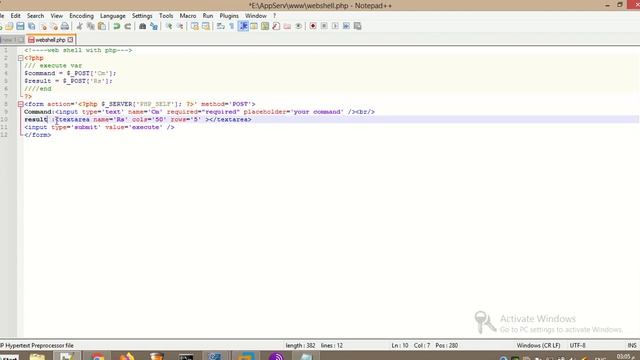
Task: Open the Encoding menu
Action: pos(81,16)
